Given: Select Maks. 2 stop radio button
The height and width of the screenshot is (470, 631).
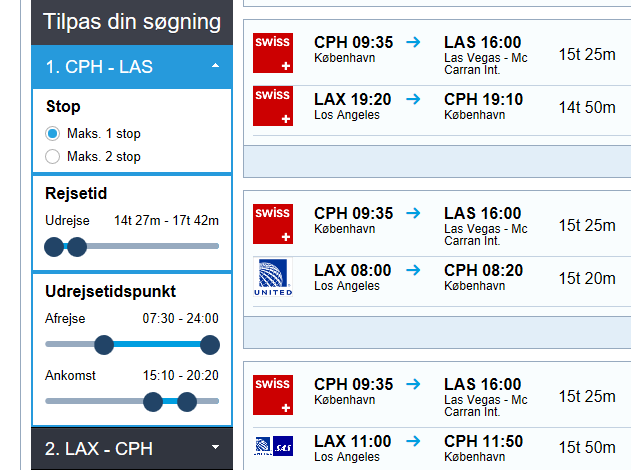Looking at the screenshot, I should pos(52,156).
